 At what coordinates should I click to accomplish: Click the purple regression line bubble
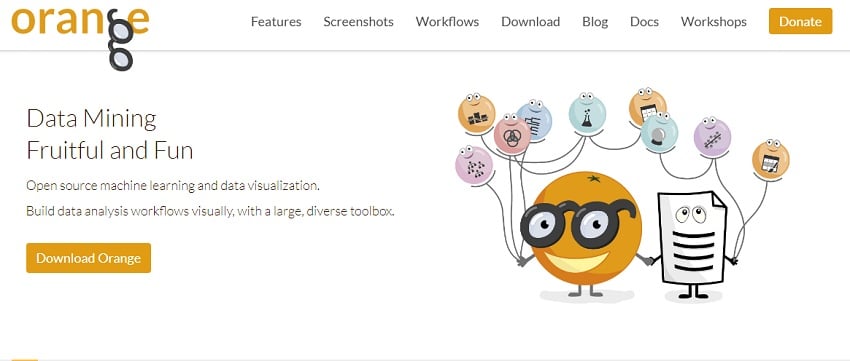tap(712, 137)
